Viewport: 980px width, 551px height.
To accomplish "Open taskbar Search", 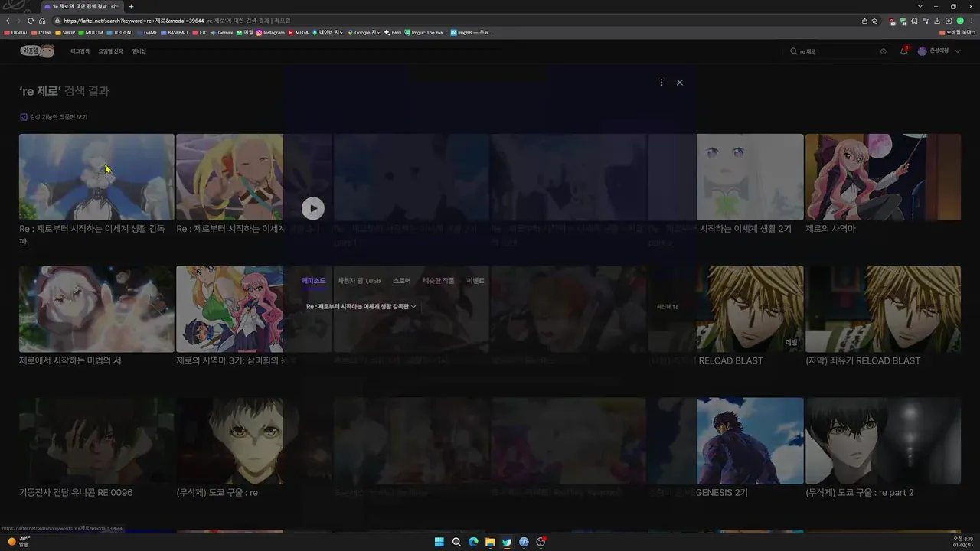I will pos(456,542).
